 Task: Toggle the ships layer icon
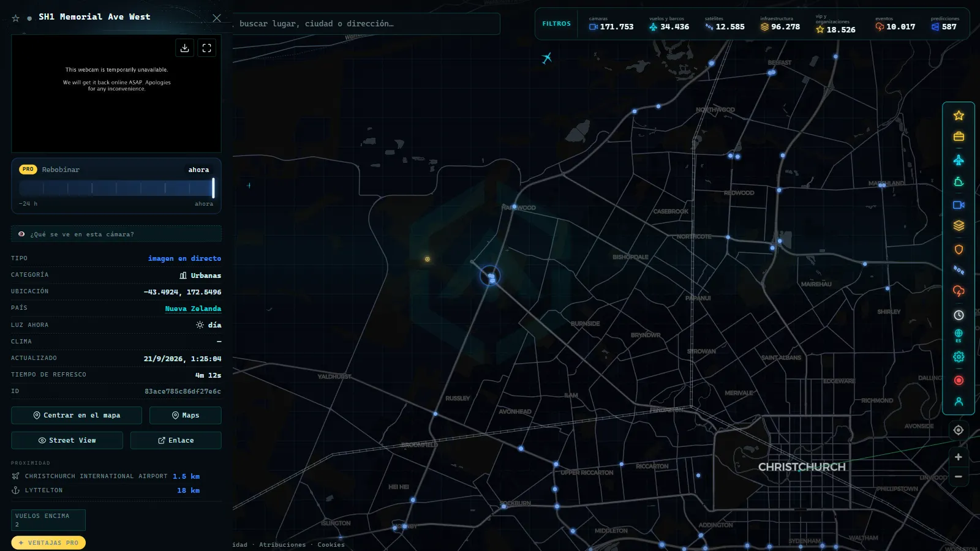click(x=959, y=182)
